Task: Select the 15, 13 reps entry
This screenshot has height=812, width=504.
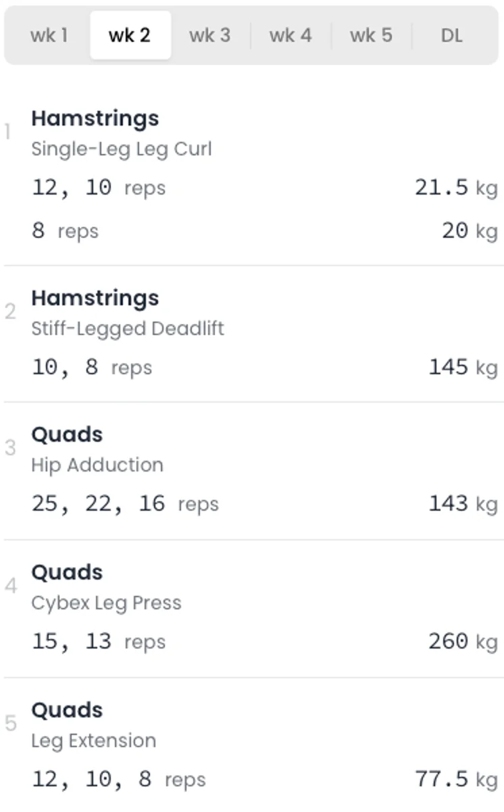Action: click(x=98, y=641)
